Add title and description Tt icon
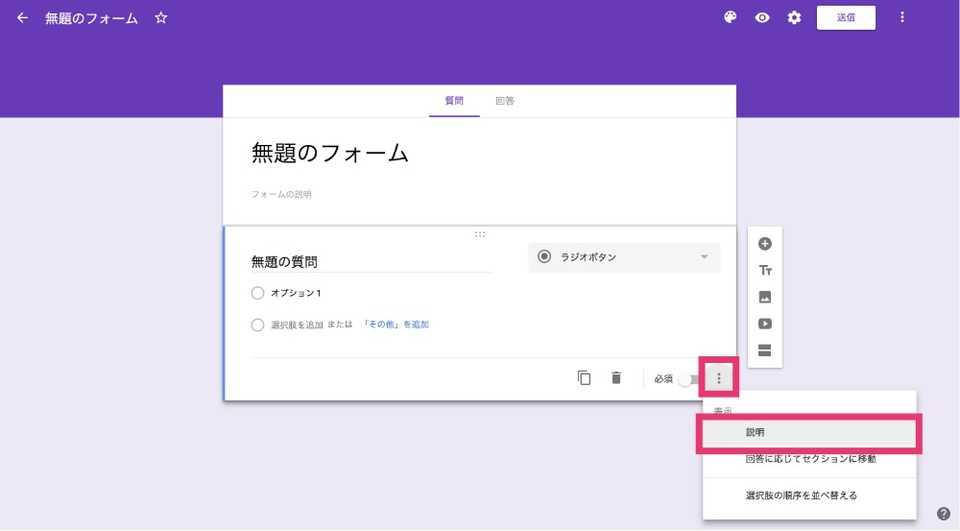This screenshot has width=960, height=531. tap(765, 270)
